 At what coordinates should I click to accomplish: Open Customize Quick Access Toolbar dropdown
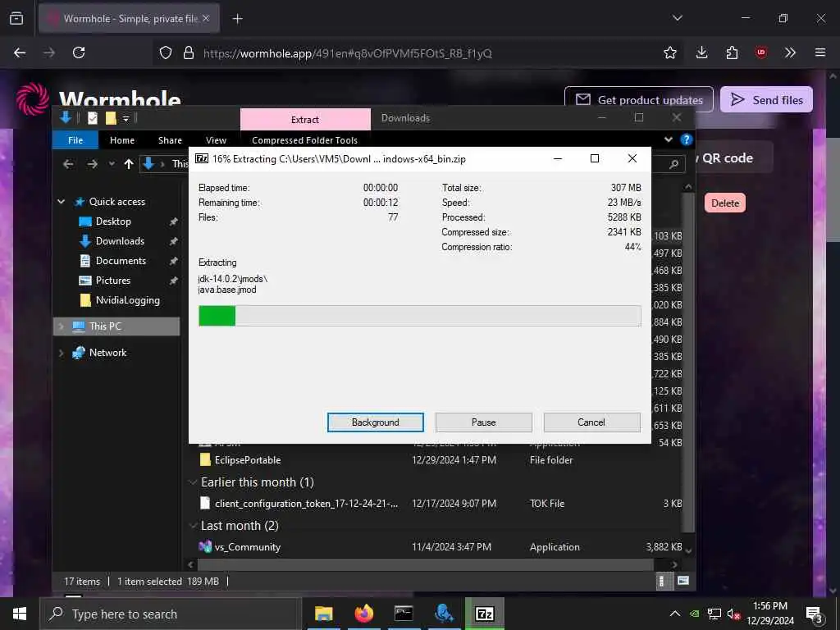click(x=126, y=118)
